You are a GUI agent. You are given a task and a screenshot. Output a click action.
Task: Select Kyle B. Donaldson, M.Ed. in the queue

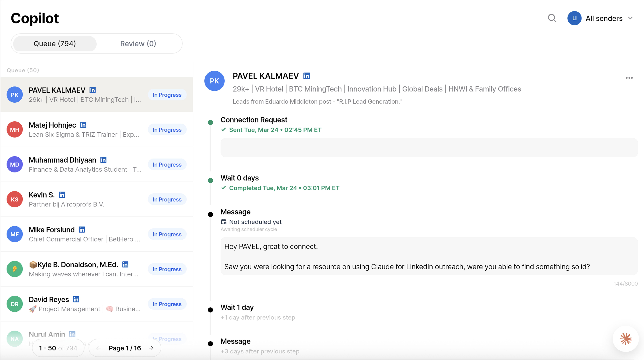[96, 269]
